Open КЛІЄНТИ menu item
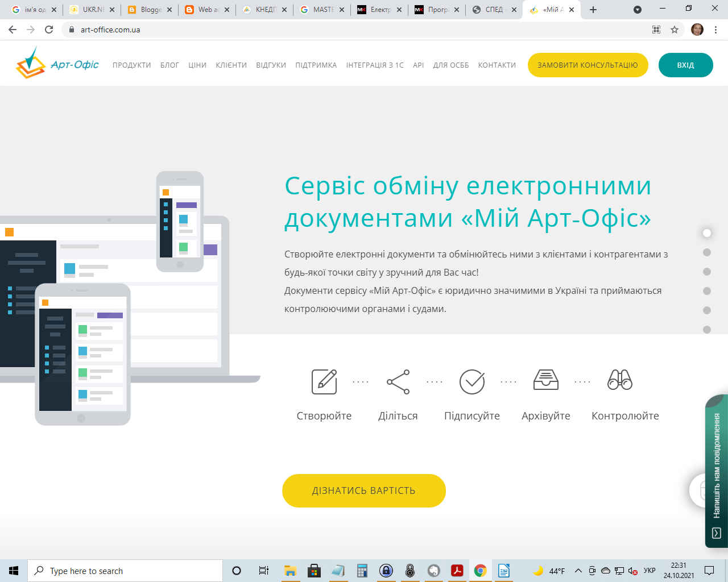The width and height of the screenshot is (728, 582). [x=231, y=65]
